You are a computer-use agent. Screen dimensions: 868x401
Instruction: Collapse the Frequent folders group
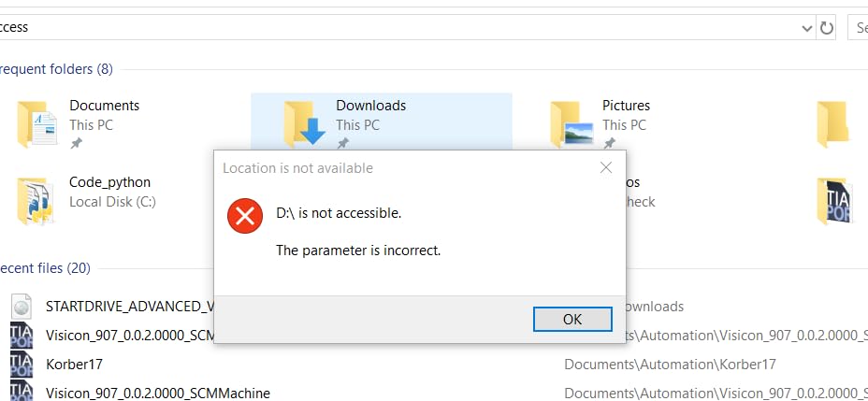tap(55, 69)
